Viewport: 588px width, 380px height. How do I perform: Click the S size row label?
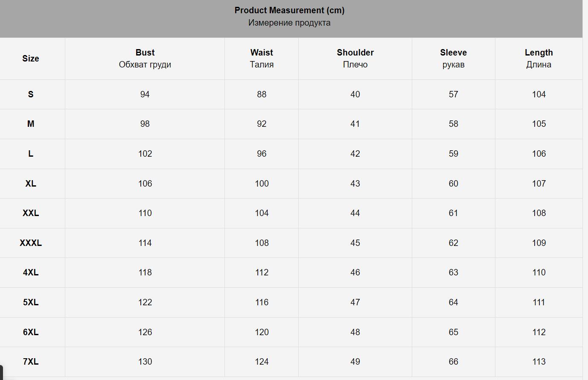[31, 94]
